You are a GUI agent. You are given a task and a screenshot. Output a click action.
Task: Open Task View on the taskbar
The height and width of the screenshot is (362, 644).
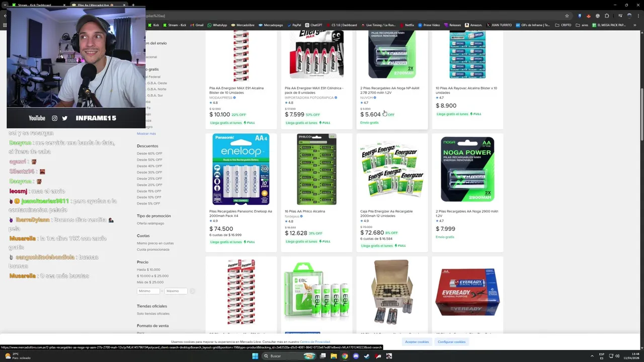tap(323, 356)
